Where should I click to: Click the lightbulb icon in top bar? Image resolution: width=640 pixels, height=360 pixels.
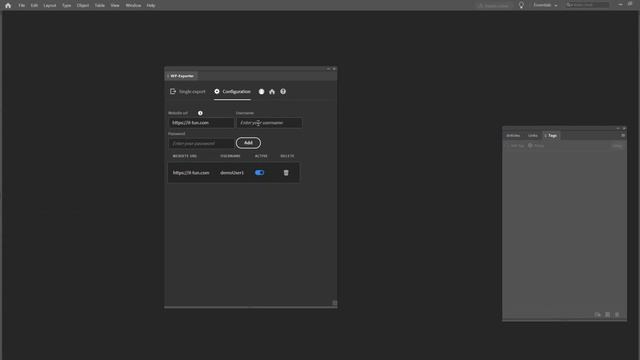point(521,5)
